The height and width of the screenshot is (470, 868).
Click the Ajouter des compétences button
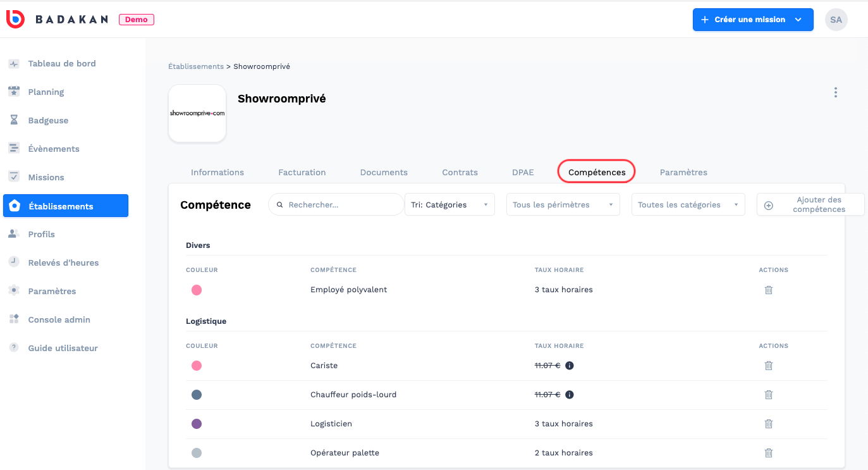tap(810, 205)
